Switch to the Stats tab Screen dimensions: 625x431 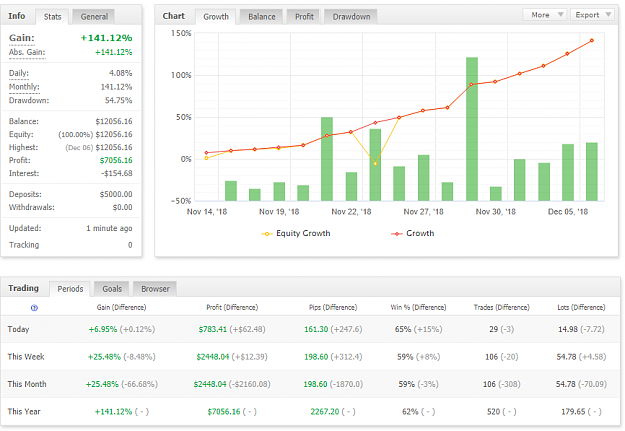click(52, 17)
